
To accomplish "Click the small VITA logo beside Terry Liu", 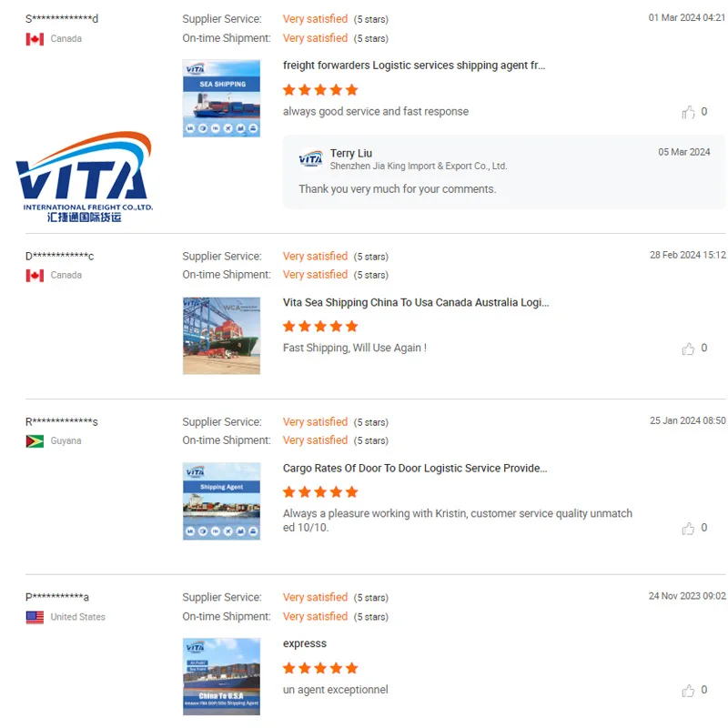I will (x=310, y=158).
